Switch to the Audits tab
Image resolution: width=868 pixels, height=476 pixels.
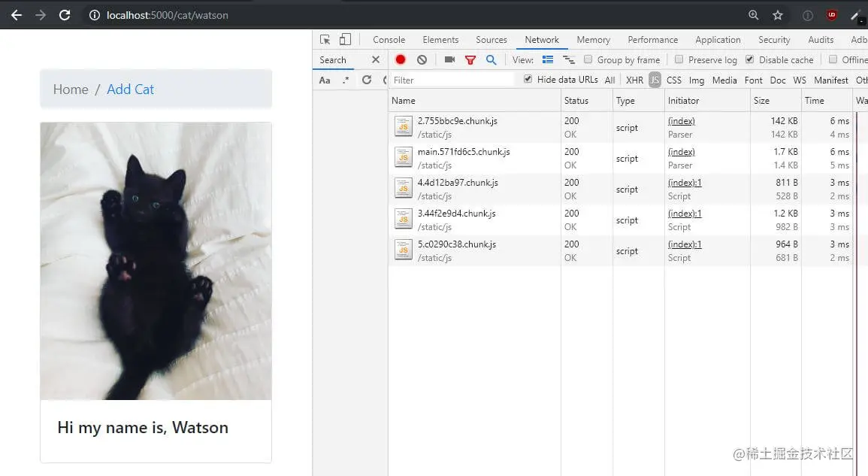click(x=821, y=40)
